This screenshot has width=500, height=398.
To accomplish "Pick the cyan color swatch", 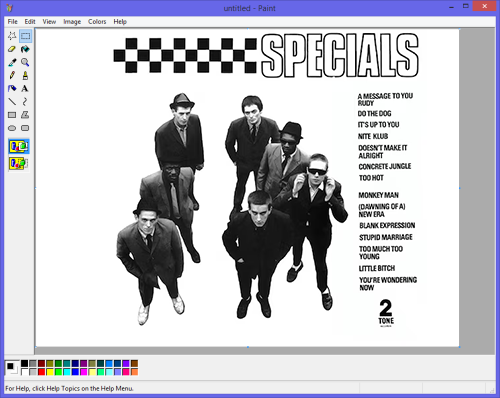I will click(x=67, y=372).
